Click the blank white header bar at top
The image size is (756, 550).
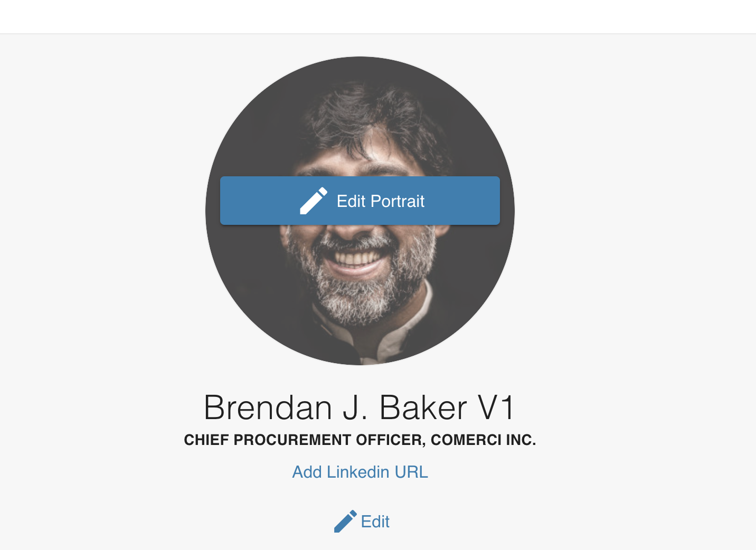(x=378, y=16)
